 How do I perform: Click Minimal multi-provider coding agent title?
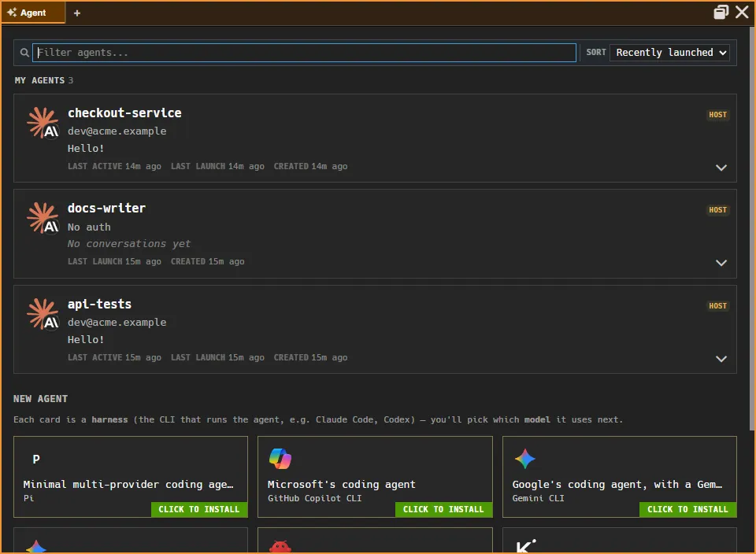pyautogui.click(x=128, y=485)
